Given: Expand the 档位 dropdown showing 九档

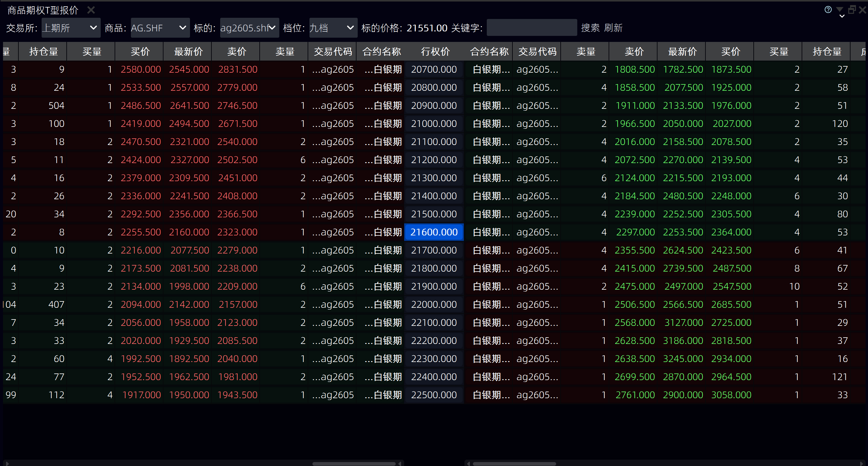Looking at the screenshot, I should (x=333, y=28).
